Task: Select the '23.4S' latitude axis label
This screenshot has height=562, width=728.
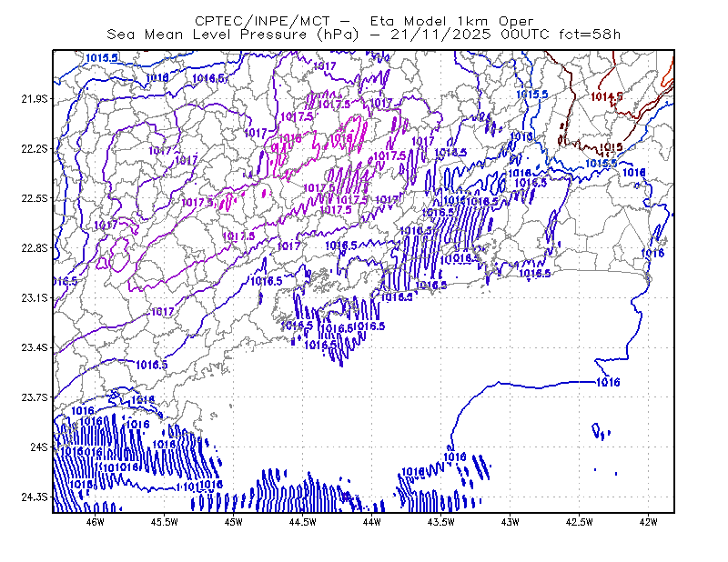Action: [x=34, y=347]
